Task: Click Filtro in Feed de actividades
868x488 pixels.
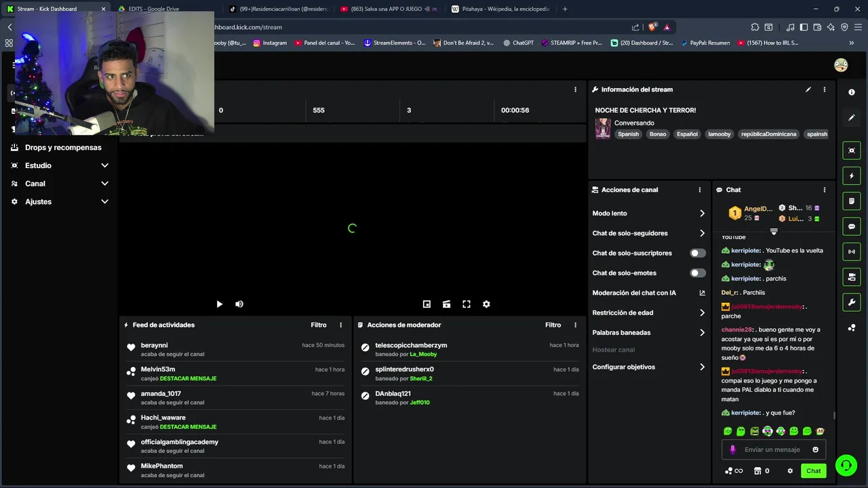Action: pos(319,325)
